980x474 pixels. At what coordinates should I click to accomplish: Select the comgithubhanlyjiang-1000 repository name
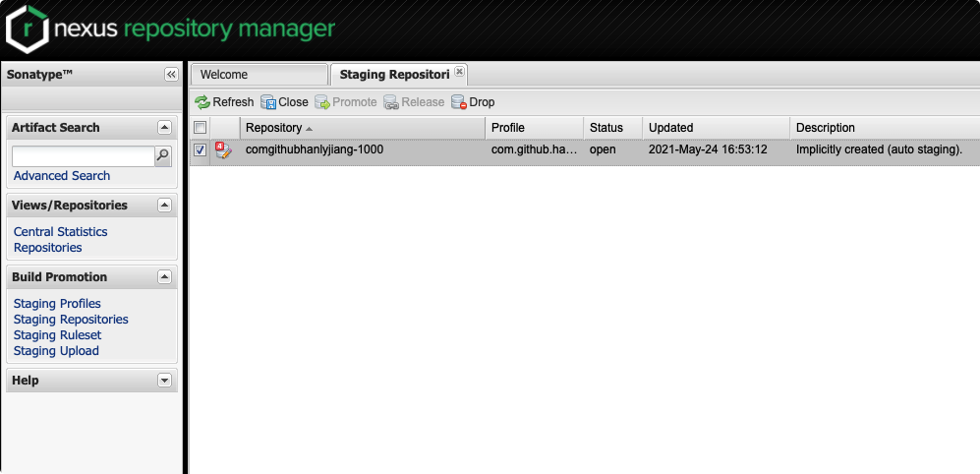click(315, 150)
